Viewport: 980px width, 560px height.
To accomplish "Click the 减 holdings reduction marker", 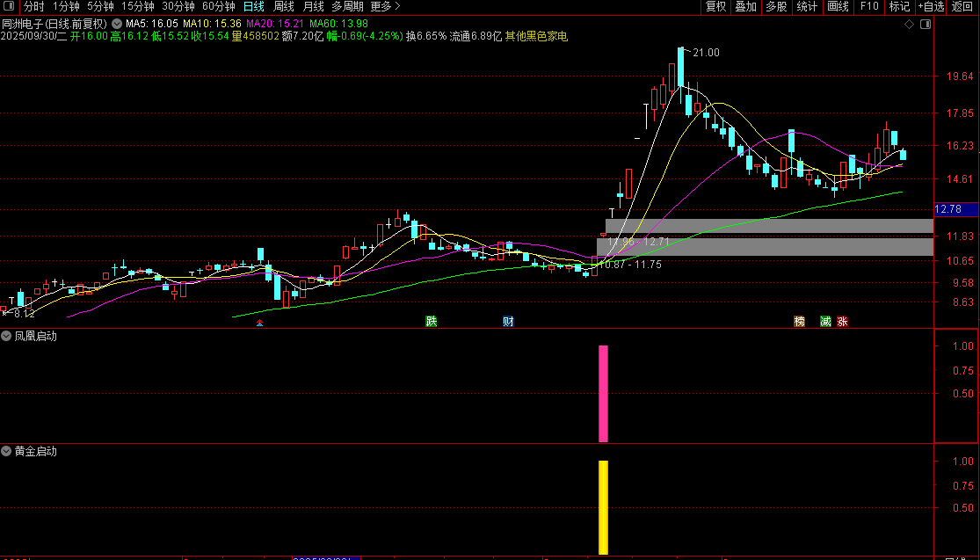I will click(825, 321).
